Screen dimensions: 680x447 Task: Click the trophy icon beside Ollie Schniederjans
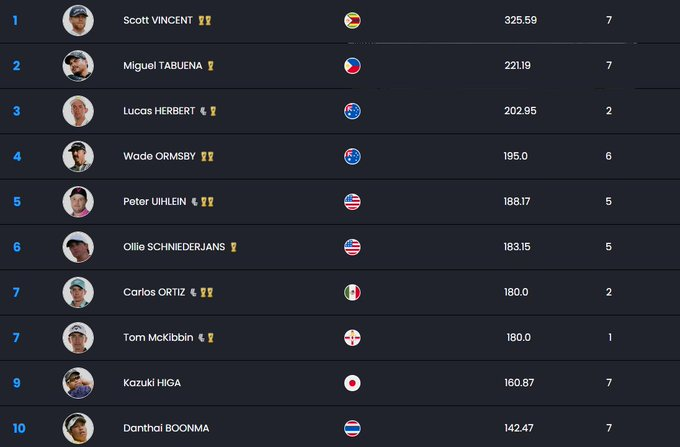(x=233, y=247)
